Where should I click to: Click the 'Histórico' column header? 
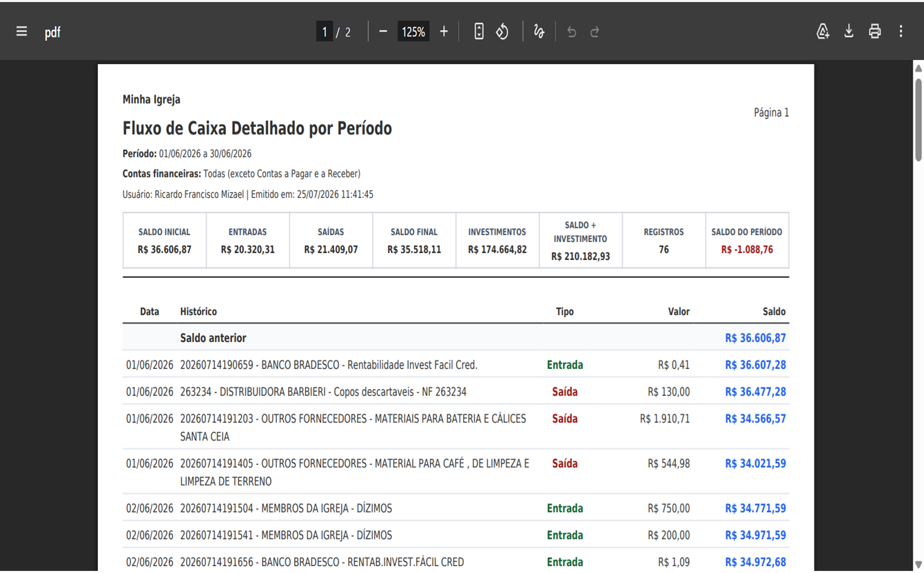pos(198,312)
